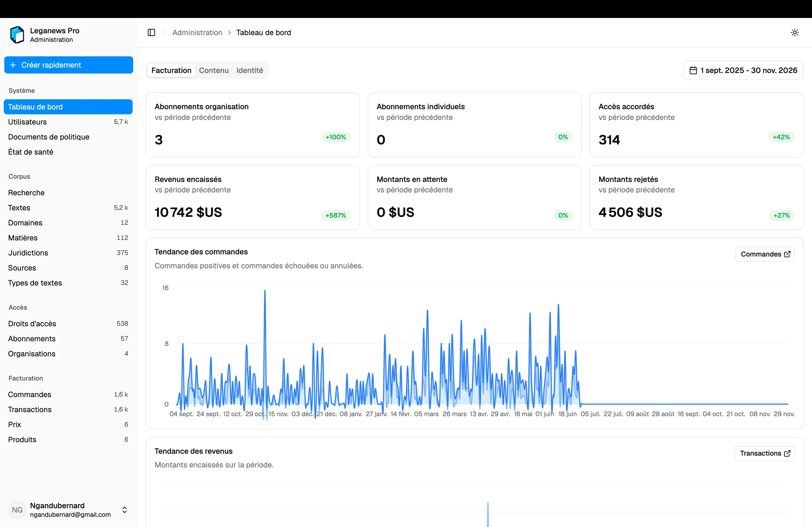Click the NG user avatar
Screen dimensions: 812x527
point(17,510)
